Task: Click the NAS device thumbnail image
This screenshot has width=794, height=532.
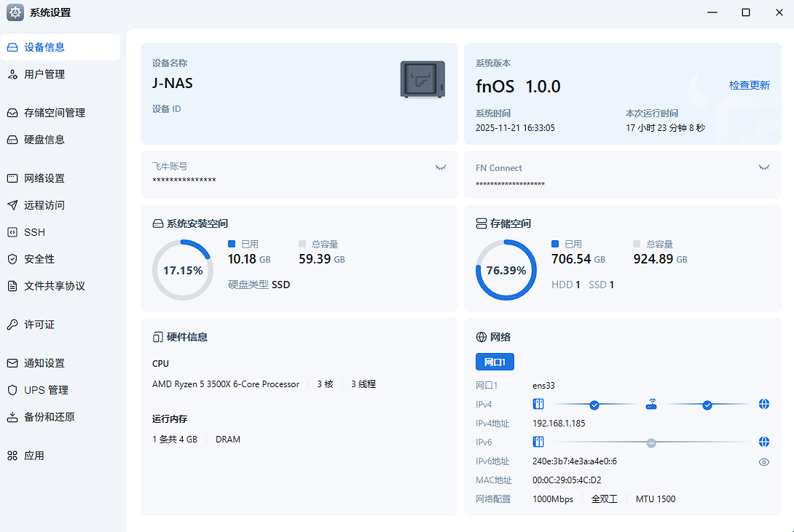Action: [x=422, y=79]
